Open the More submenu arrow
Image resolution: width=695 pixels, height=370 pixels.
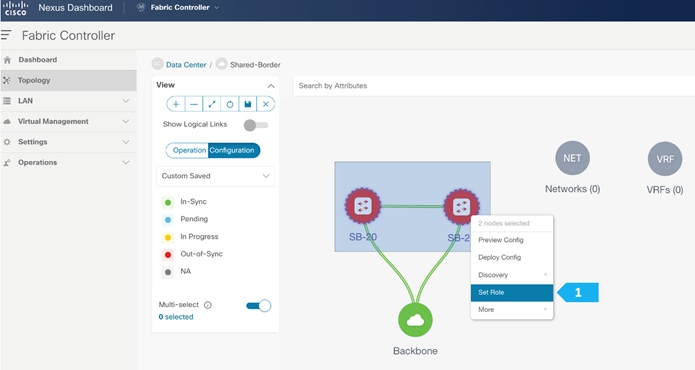pos(546,309)
